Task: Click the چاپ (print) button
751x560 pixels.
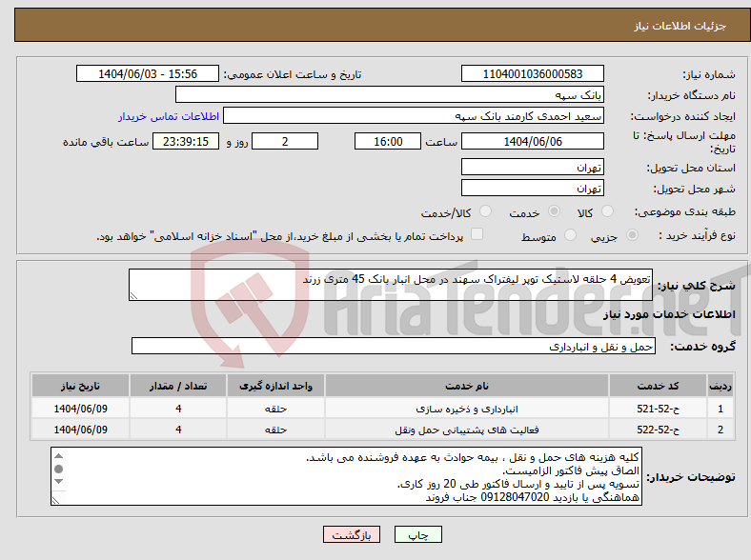Action: [417, 534]
